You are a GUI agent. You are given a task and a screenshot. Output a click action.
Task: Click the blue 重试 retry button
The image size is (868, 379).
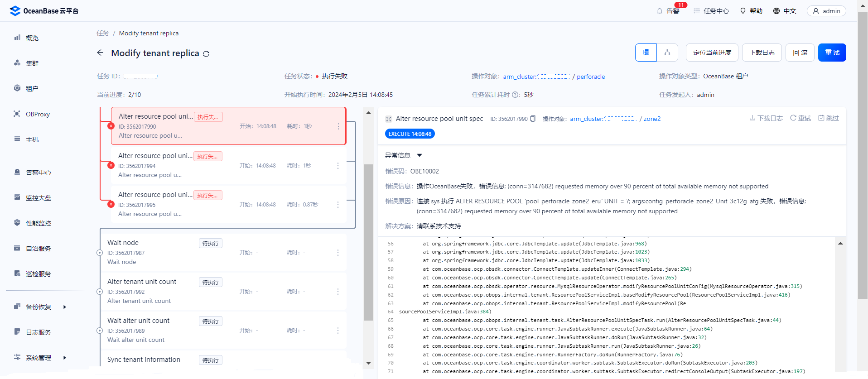pos(832,53)
